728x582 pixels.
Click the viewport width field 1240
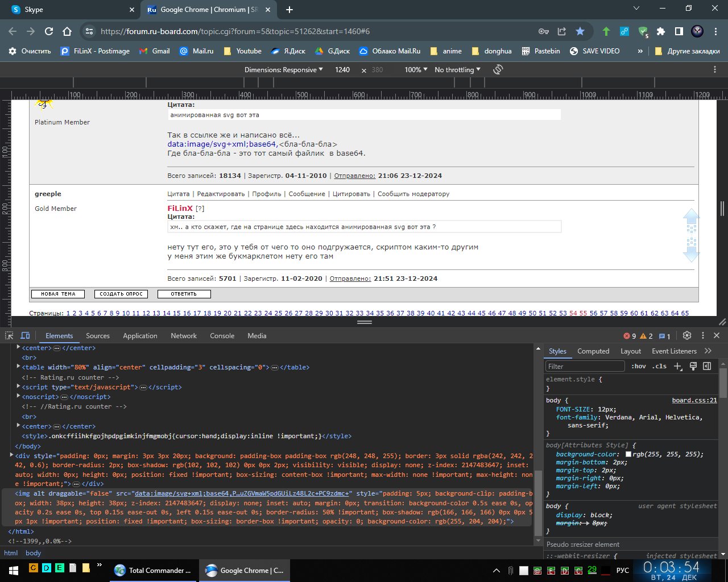(342, 69)
